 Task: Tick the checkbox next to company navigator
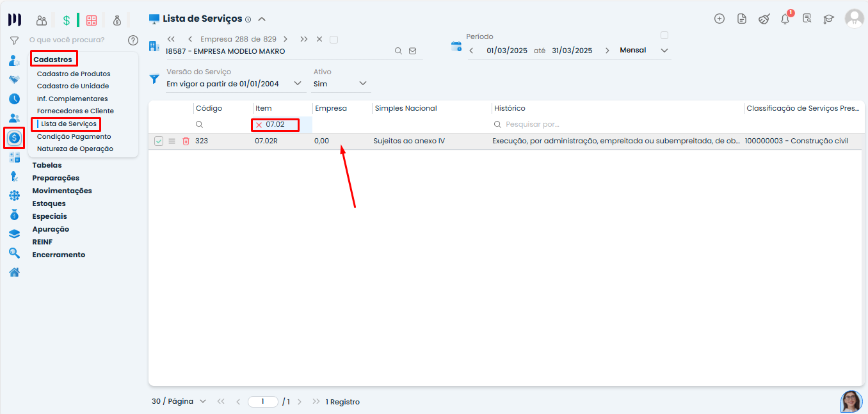[x=334, y=40]
